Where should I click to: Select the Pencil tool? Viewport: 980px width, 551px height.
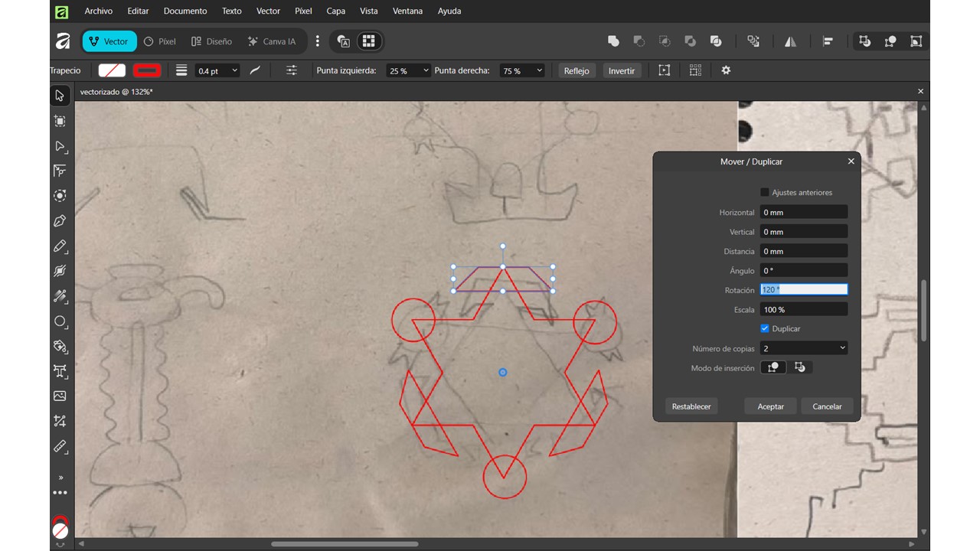pyautogui.click(x=60, y=246)
